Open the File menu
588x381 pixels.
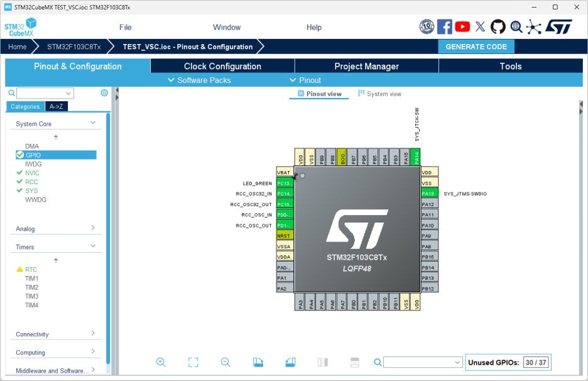click(125, 28)
